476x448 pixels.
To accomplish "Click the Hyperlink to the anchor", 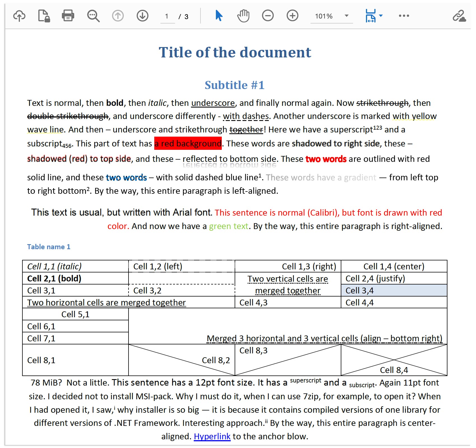I will [212, 436].
